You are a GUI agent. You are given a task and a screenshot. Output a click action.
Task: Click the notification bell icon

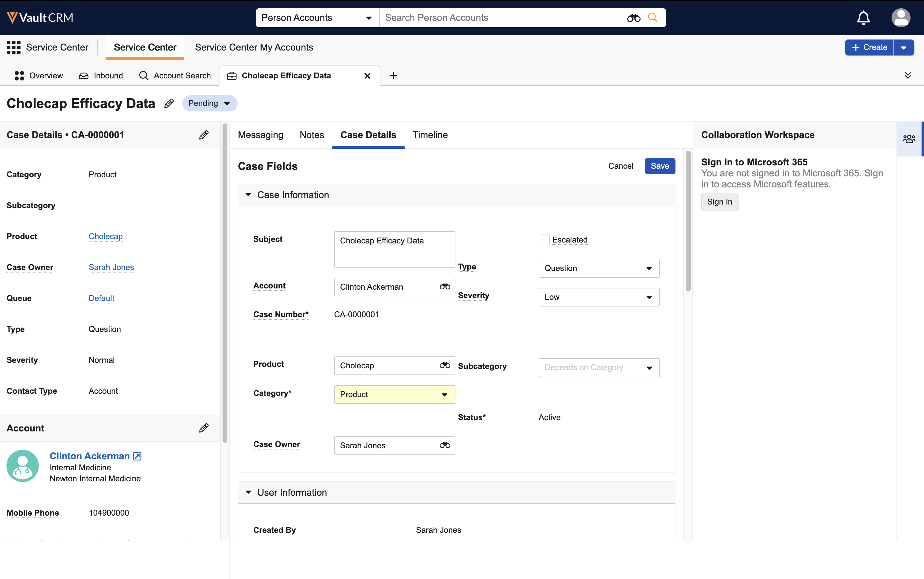pos(863,18)
